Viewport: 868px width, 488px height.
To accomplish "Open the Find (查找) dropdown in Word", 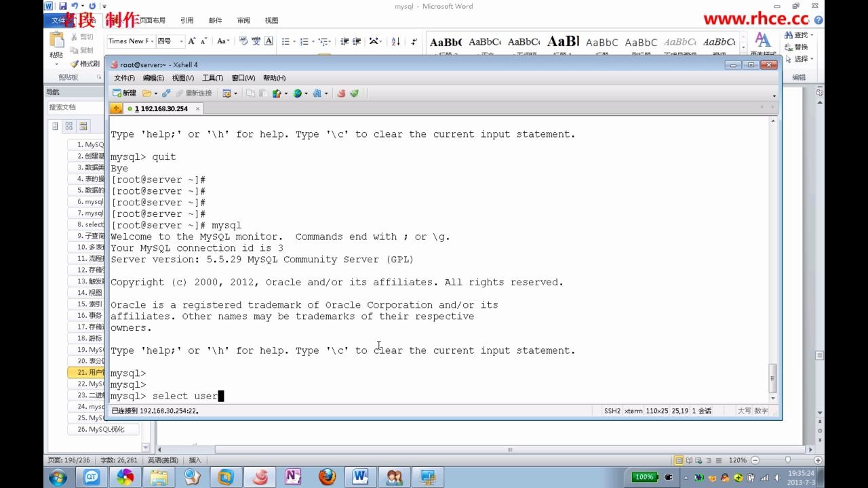I will coord(812,35).
